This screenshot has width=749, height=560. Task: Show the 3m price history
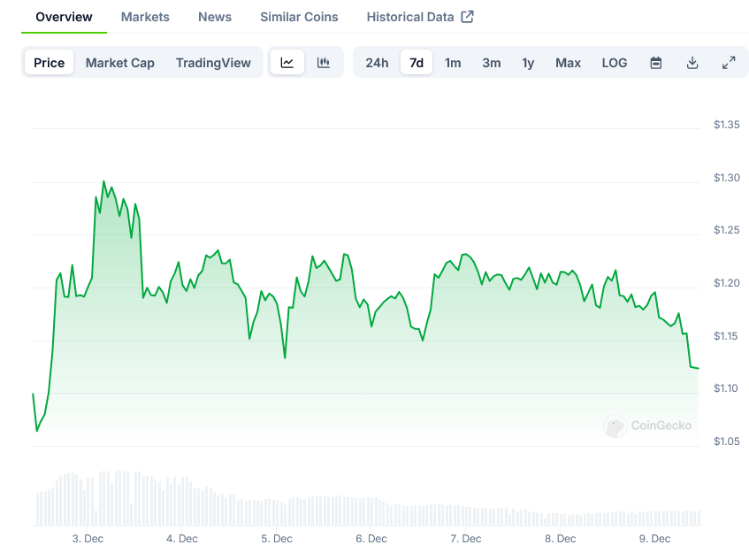pos(492,63)
